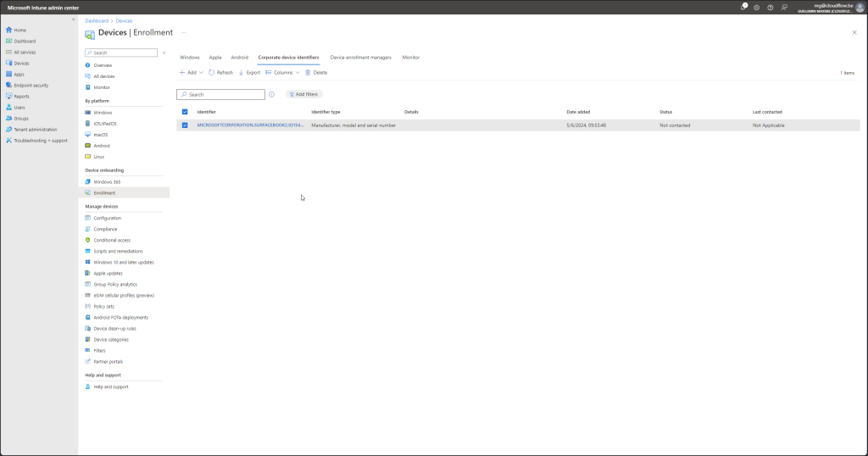
Task: Click the Refresh button
Action: 221,73
